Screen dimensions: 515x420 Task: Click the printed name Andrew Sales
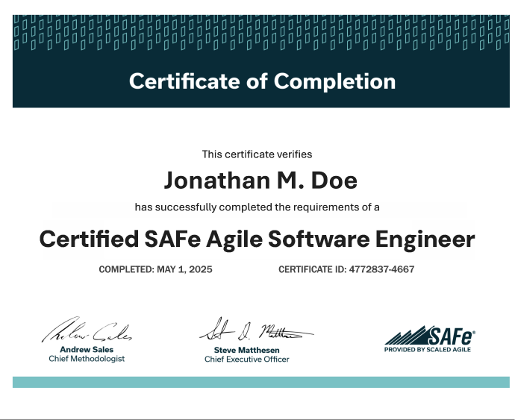click(87, 348)
